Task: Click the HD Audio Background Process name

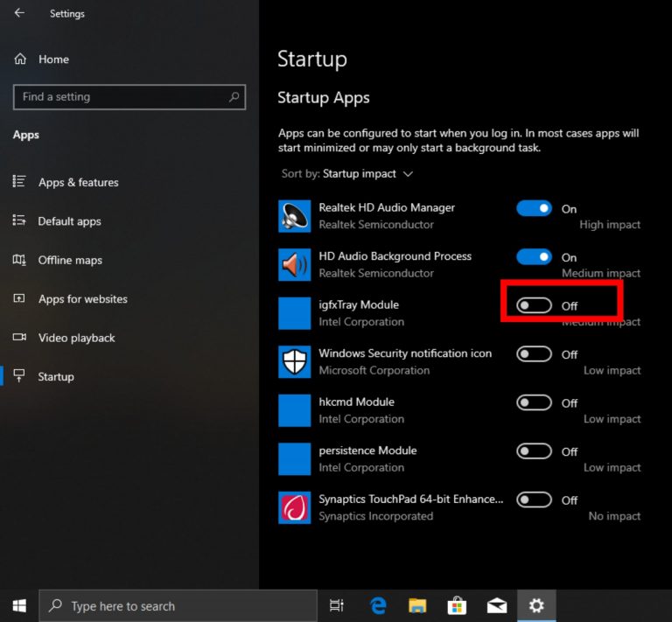Action: pos(395,256)
